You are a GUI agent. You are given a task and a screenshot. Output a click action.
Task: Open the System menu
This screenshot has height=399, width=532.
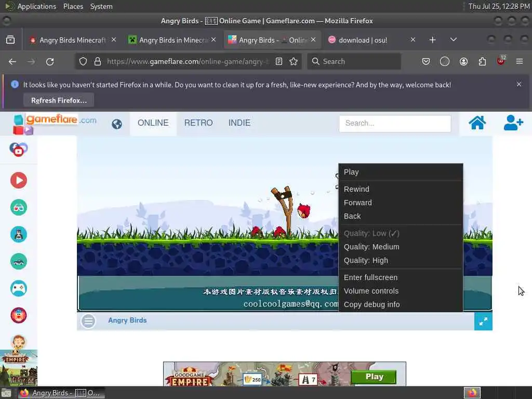tap(101, 6)
